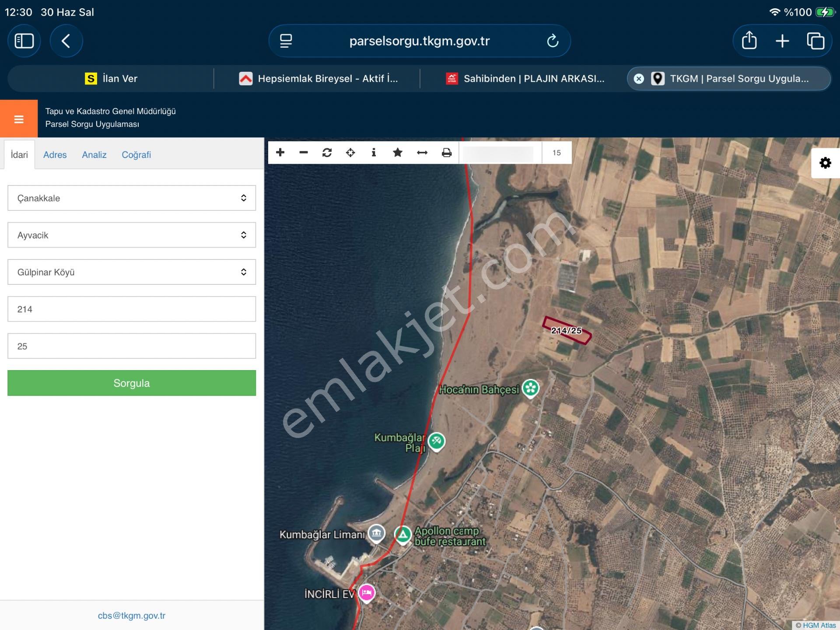Click the star favorites map icon
The width and height of the screenshot is (840, 630).
[x=398, y=152]
